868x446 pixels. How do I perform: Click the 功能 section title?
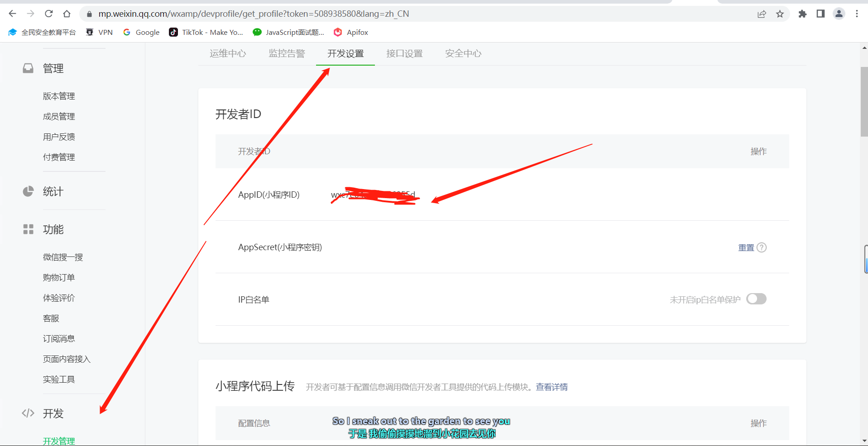point(53,229)
